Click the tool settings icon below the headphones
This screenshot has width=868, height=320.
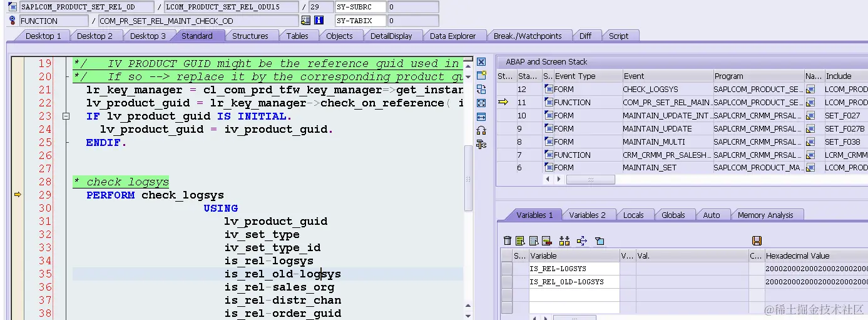(x=481, y=144)
